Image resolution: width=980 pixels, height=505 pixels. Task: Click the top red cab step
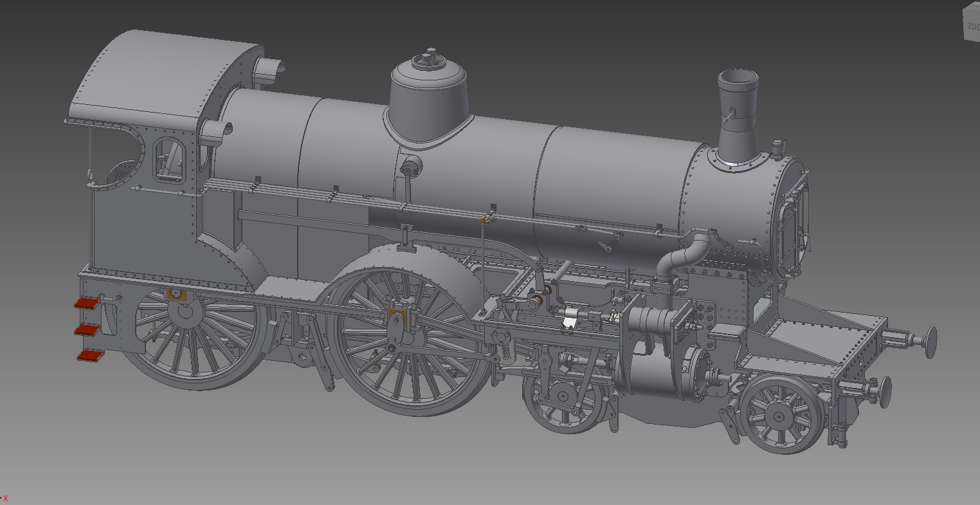pos(87,304)
